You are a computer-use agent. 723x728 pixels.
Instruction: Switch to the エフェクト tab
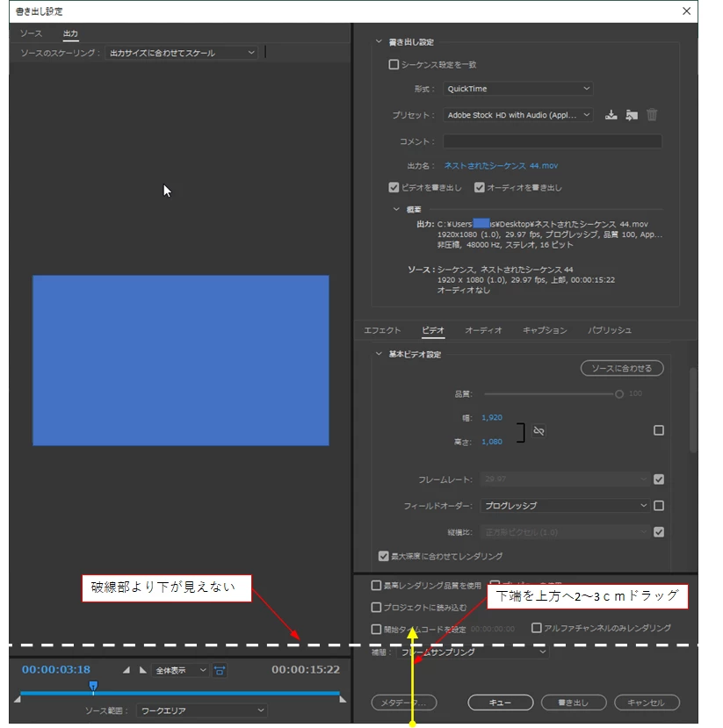pos(382,330)
